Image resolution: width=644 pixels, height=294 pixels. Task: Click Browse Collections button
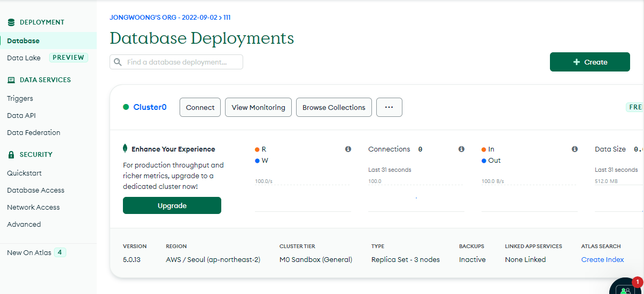[x=334, y=107]
